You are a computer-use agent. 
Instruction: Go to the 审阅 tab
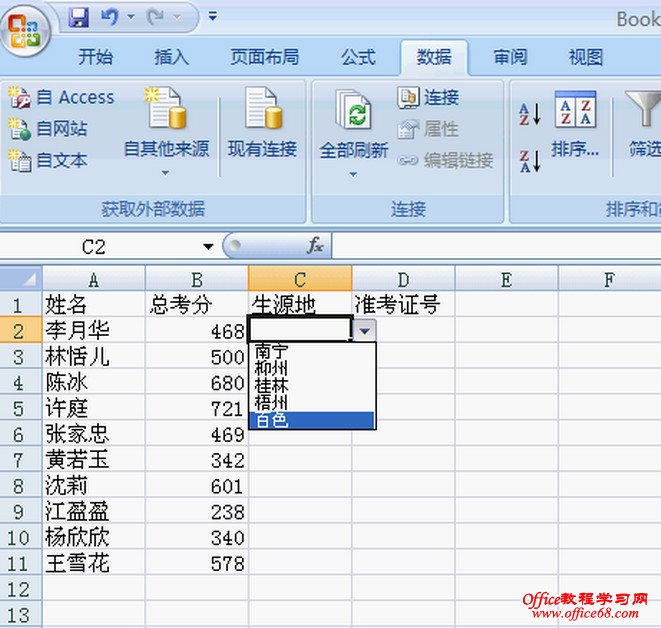(x=511, y=57)
